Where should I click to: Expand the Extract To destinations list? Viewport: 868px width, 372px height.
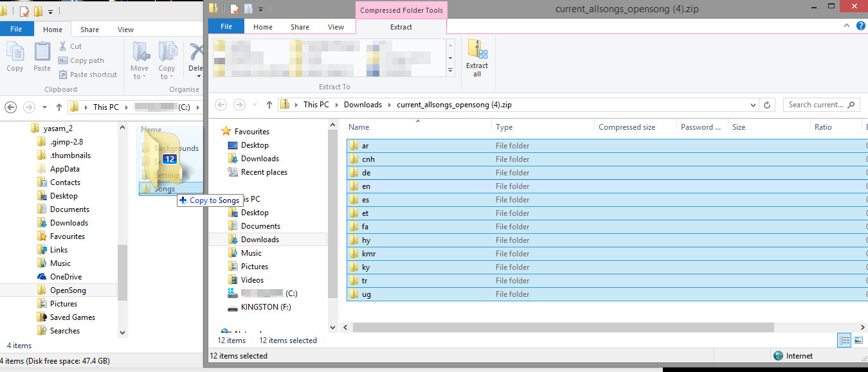tap(450, 70)
